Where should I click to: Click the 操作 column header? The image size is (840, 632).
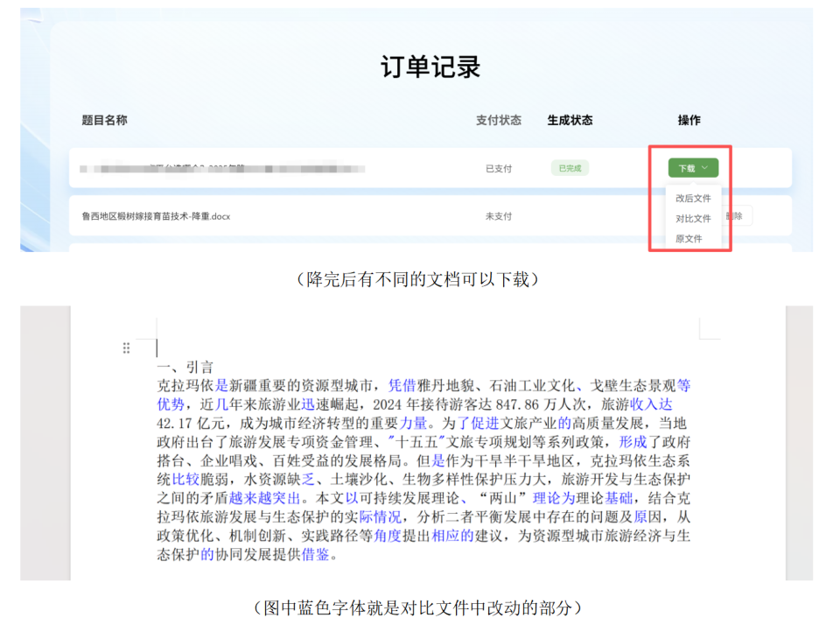pyautogui.click(x=691, y=120)
